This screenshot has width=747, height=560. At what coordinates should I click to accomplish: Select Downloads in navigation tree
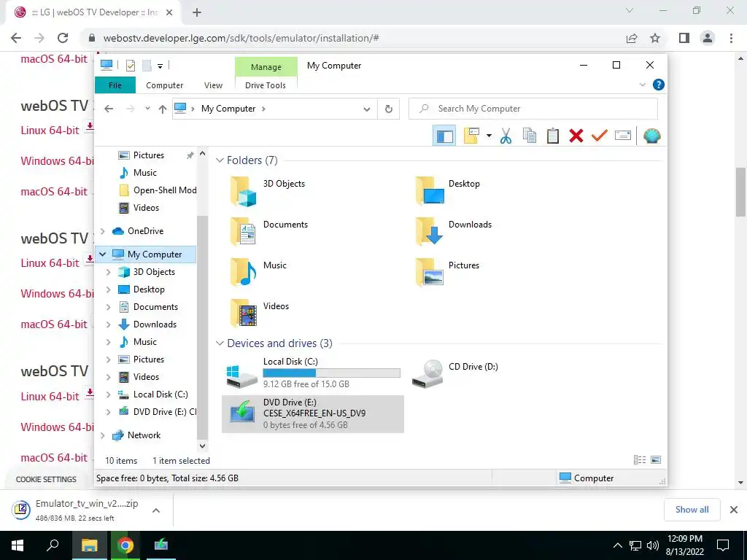(147, 324)
